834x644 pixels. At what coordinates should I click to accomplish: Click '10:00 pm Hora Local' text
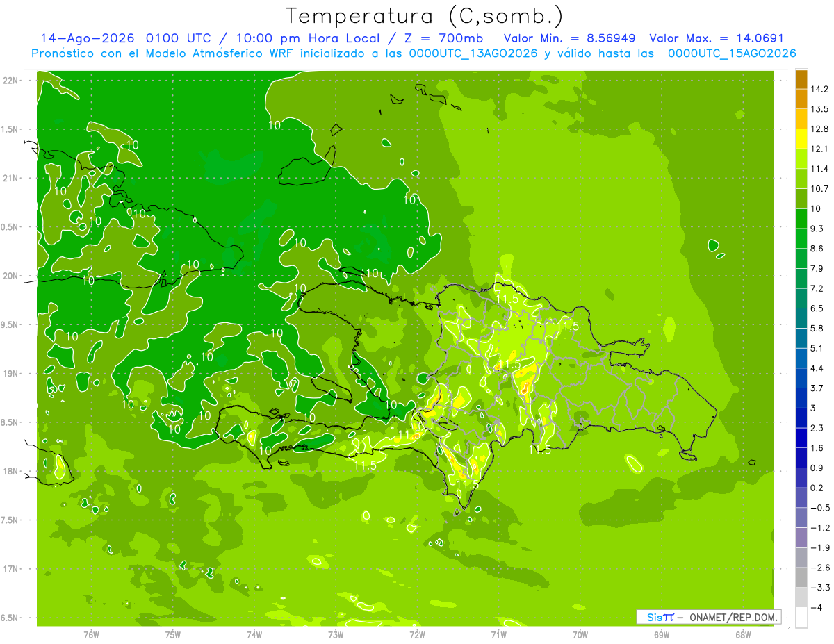pyautogui.click(x=314, y=39)
